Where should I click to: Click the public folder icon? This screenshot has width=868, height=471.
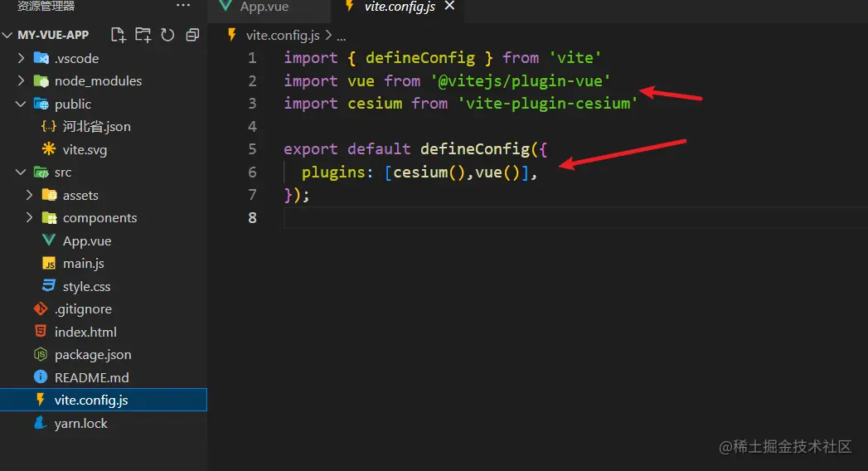[41, 104]
